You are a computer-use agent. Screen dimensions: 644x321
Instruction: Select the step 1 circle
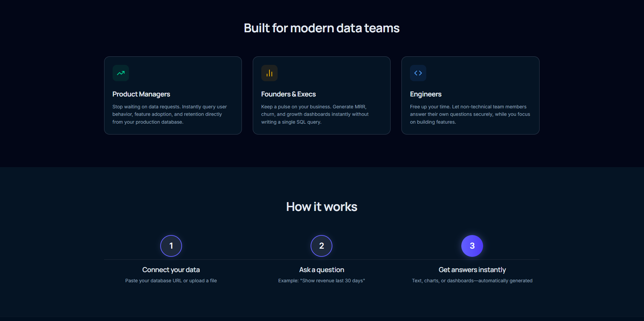[x=171, y=246]
